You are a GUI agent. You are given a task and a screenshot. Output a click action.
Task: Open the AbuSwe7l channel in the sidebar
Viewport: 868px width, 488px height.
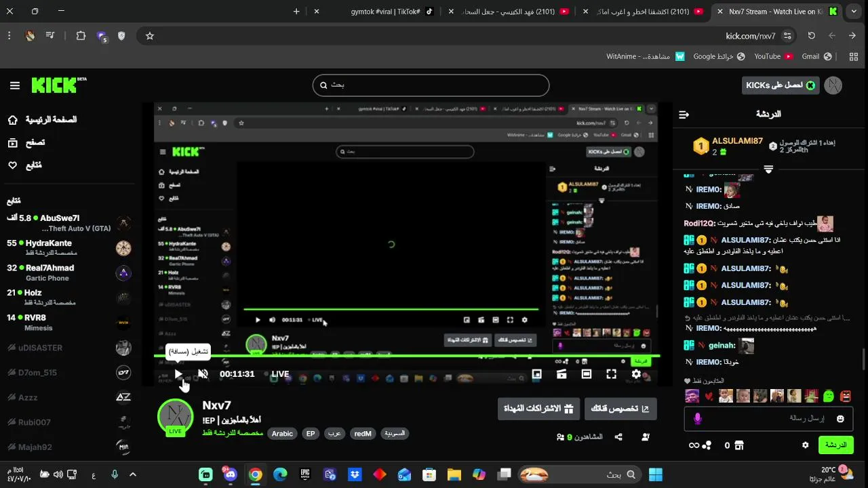68,223
